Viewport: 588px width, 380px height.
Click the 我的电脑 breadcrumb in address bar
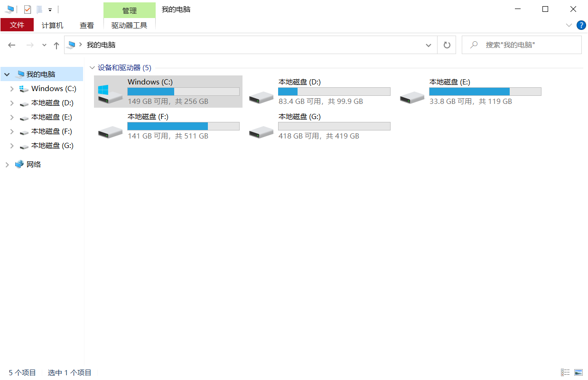tap(101, 45)
